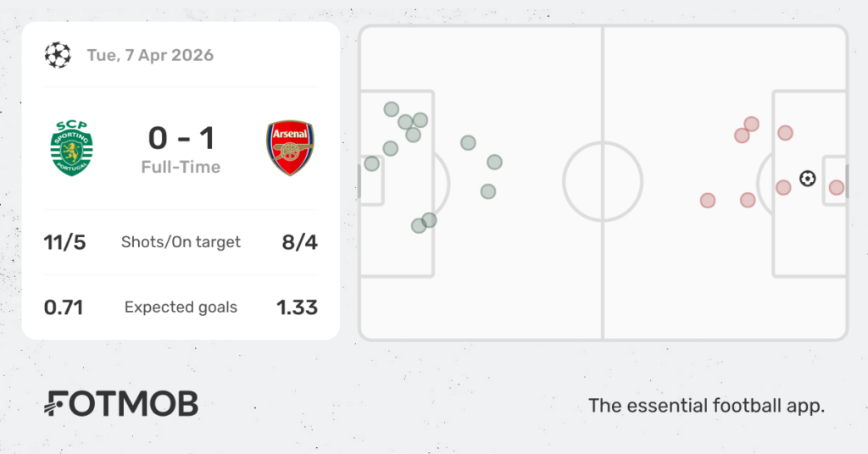Select the goal ball marker on shot map
Image resolution: width=868 pixels, height=454 pixels.
point(808,179)
